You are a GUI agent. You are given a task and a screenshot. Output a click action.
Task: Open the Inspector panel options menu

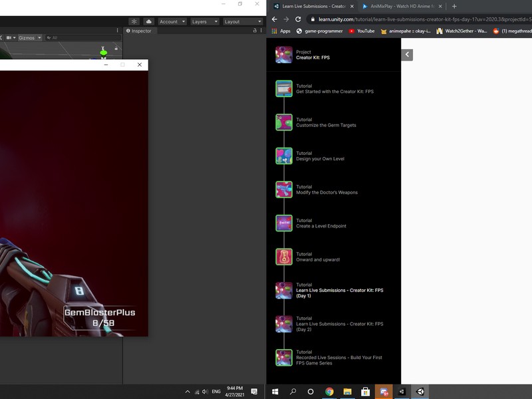261,31
